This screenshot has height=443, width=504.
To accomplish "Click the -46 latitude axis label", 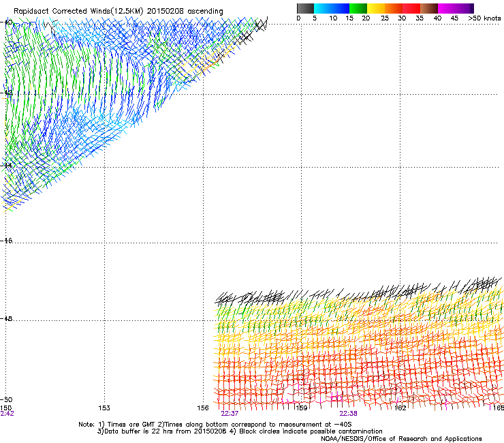I will [7, 241].
